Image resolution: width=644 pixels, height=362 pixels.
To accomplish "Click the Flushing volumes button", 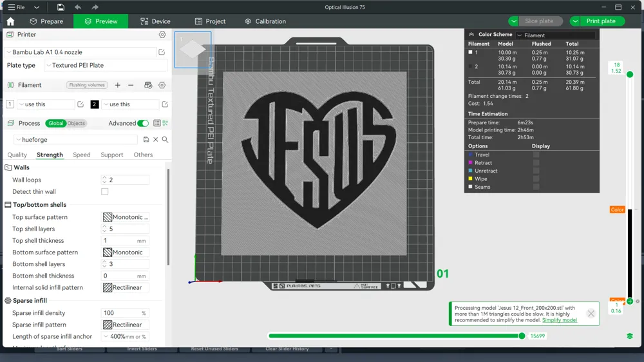I will coord(87,85).
